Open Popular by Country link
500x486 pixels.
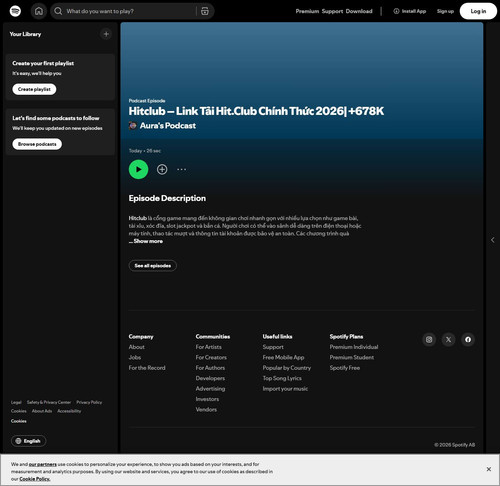coord(287,368)
